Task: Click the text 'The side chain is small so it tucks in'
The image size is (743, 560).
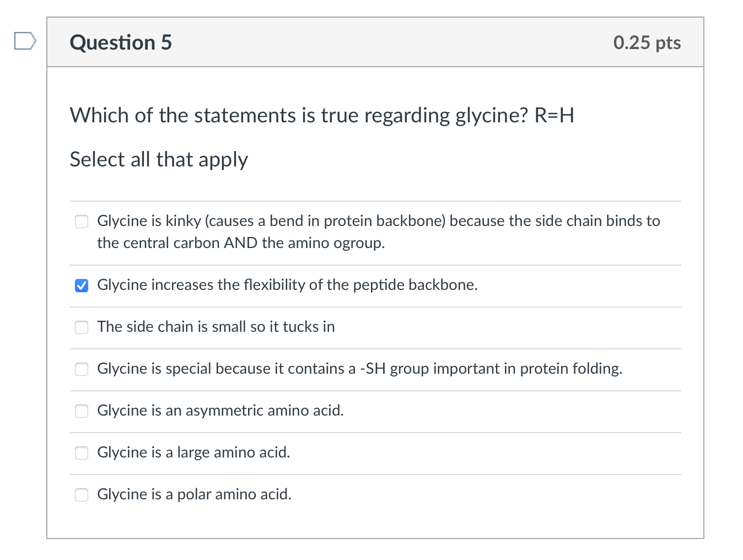Action: 216,327
